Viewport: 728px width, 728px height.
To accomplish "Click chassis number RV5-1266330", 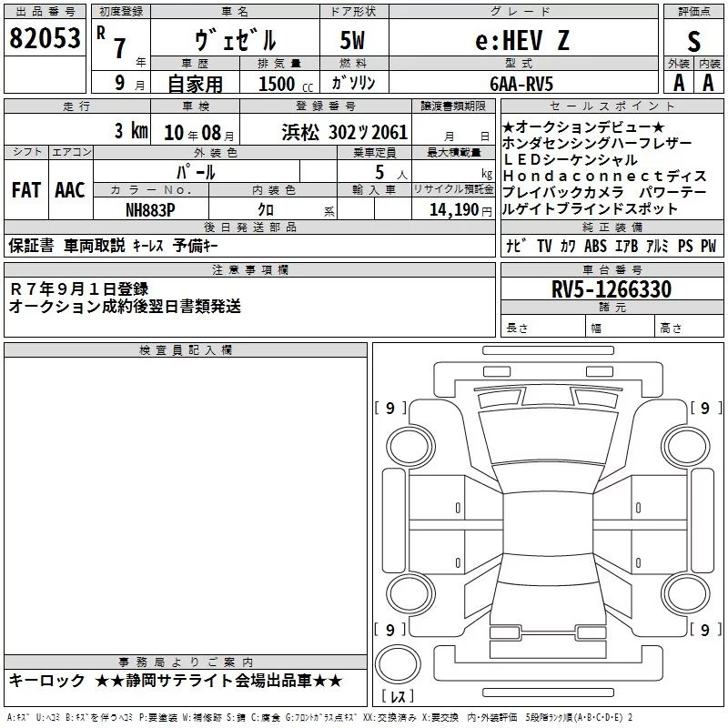I will point(612,289).
